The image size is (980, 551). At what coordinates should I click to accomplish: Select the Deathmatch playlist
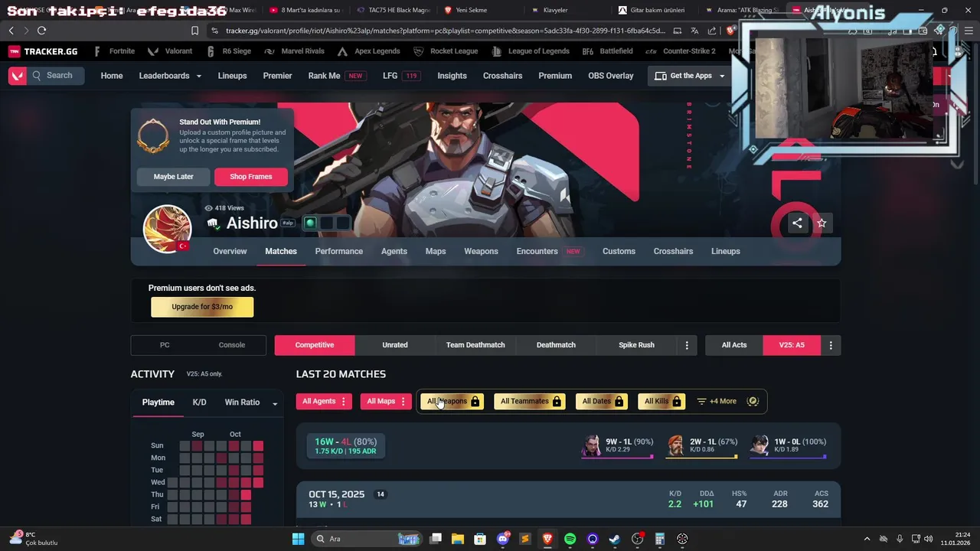click(556, 345)
